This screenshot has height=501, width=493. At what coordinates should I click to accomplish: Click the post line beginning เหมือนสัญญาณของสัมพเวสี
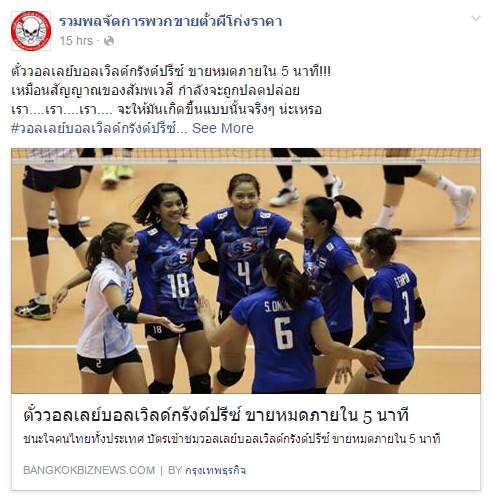point(155,90)
